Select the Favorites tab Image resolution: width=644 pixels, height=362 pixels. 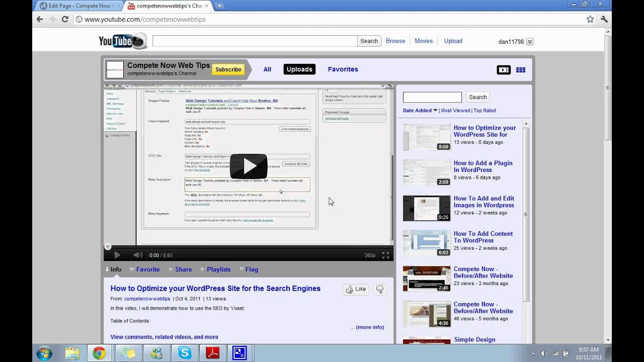343,69
